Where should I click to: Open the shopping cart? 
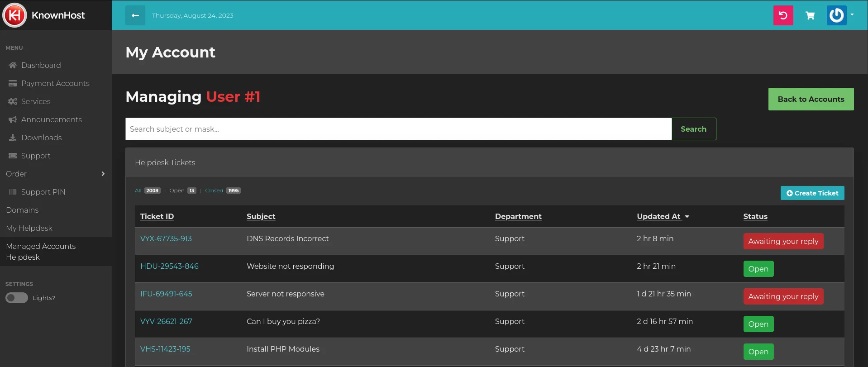(x=810, y=16)
